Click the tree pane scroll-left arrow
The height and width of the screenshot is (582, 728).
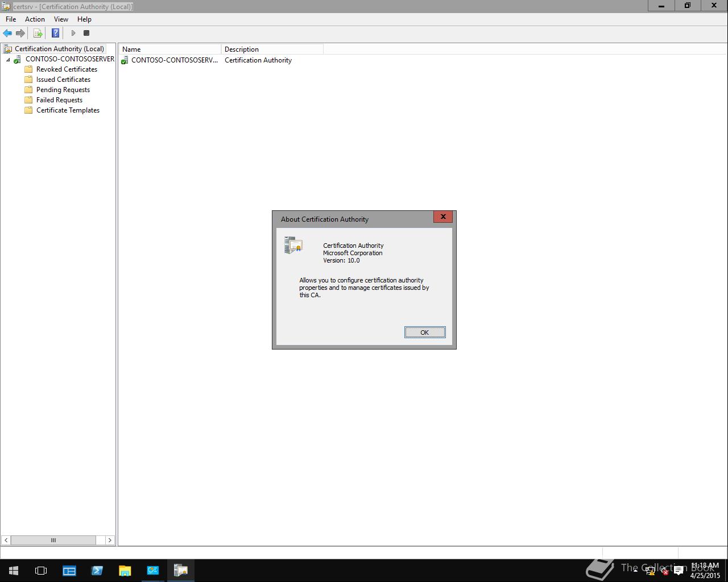click(x=6, y=540)
